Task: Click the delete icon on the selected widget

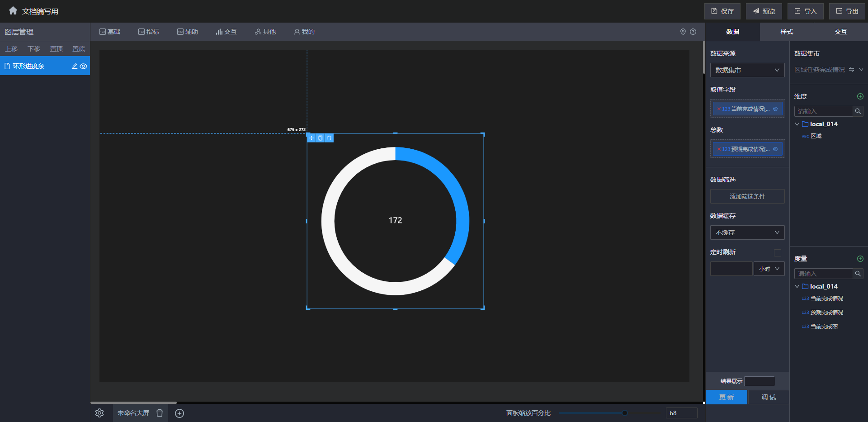Action: click(329, 138)
